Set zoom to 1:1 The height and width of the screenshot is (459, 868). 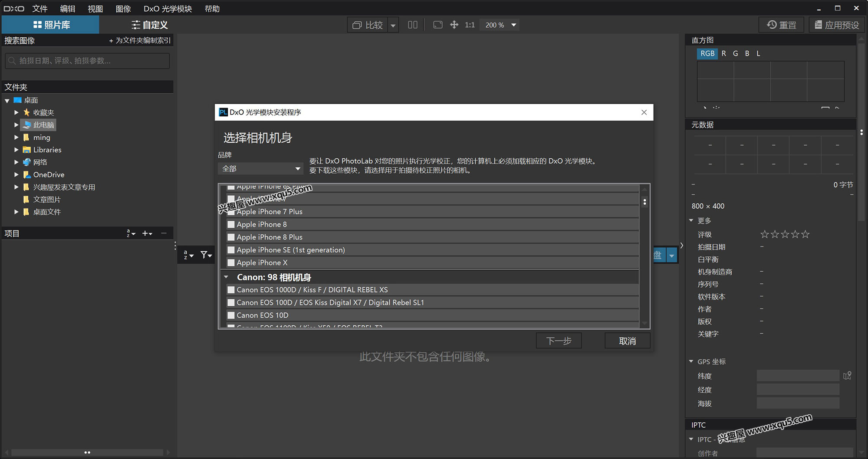(470, 25)
